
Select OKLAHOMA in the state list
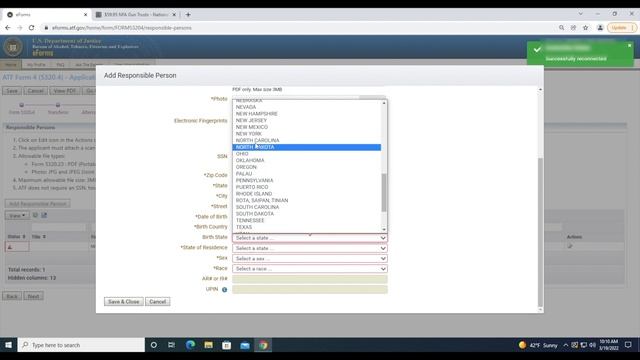click(x=307, y=160)
